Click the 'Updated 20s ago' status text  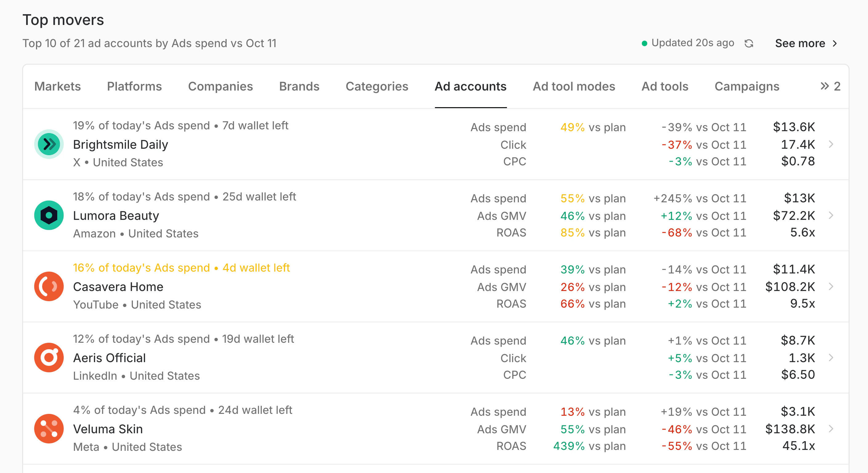(693, 43)
